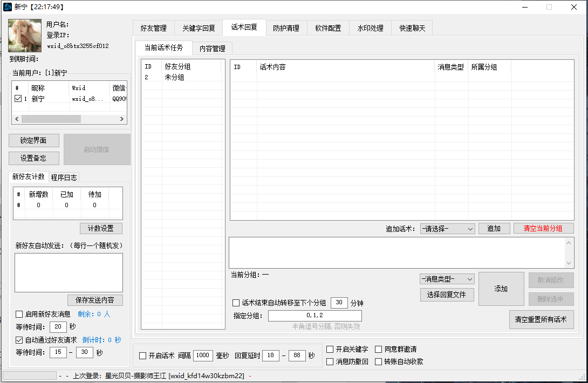588x383 pixels.
Task: Click the 选择回复文件 button
Action: pyautogui.click(x=447, y=295)
